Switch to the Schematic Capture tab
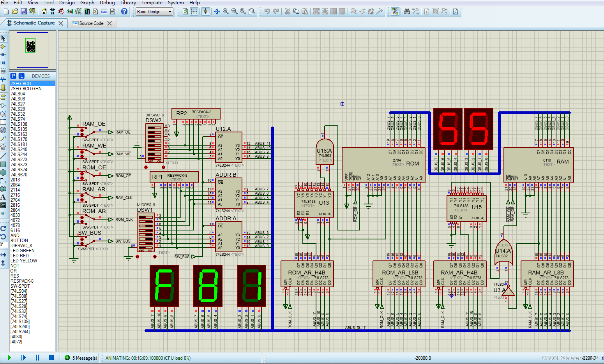Viewport: 604px width, 364px height. (x=34, y=23)
